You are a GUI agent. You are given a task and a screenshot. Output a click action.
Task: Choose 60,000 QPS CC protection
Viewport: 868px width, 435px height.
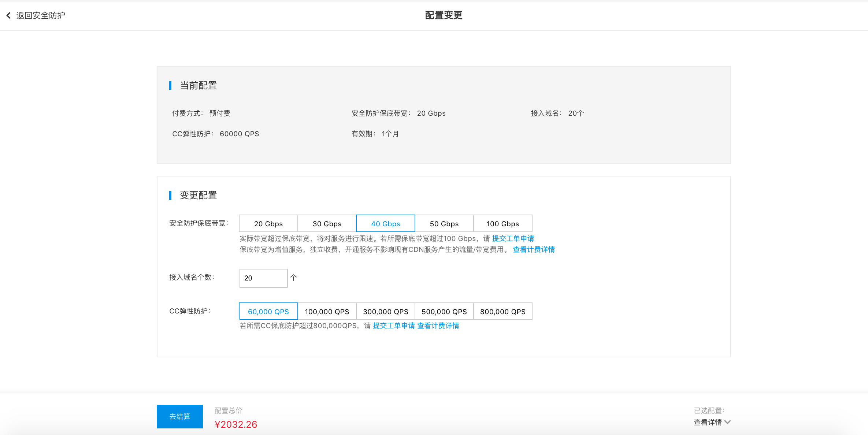click(268, 312)
